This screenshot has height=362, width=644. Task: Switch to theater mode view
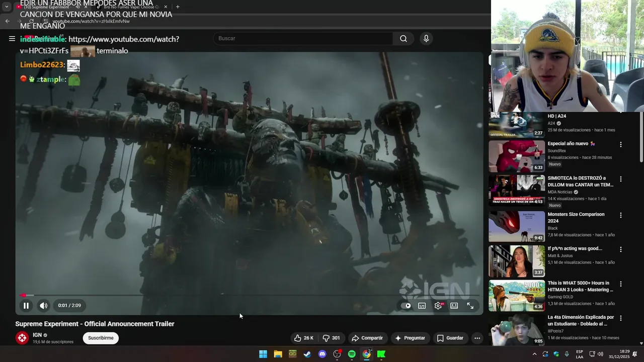454,306
